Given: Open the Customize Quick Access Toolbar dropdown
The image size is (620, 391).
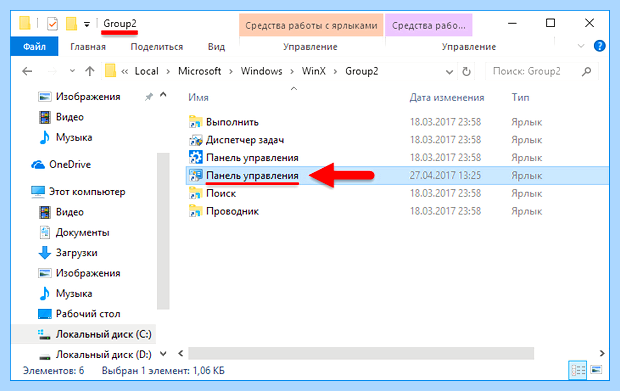Looking at the screenshot, I should coord(87,25).
